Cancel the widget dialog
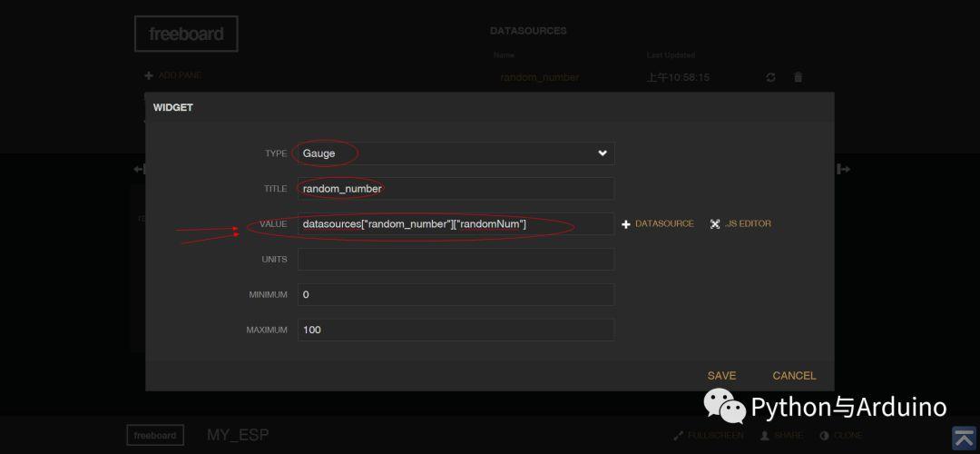Image resolution: width=980 pixels, height=454 pixels. pos(794,376)
